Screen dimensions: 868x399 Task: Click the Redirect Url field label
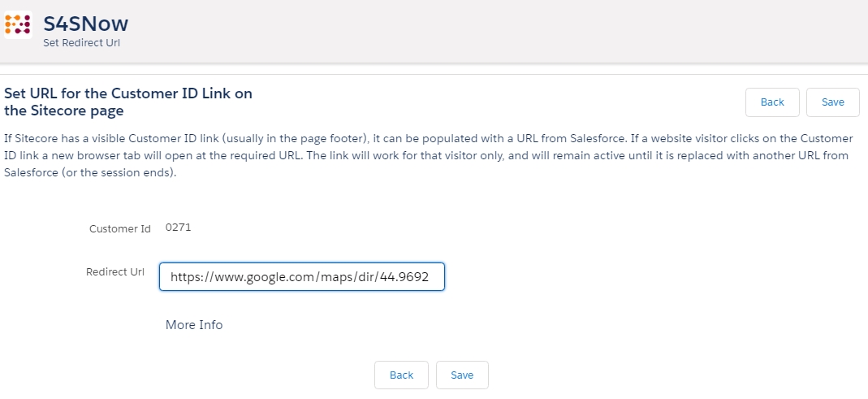tap(115, 272)
